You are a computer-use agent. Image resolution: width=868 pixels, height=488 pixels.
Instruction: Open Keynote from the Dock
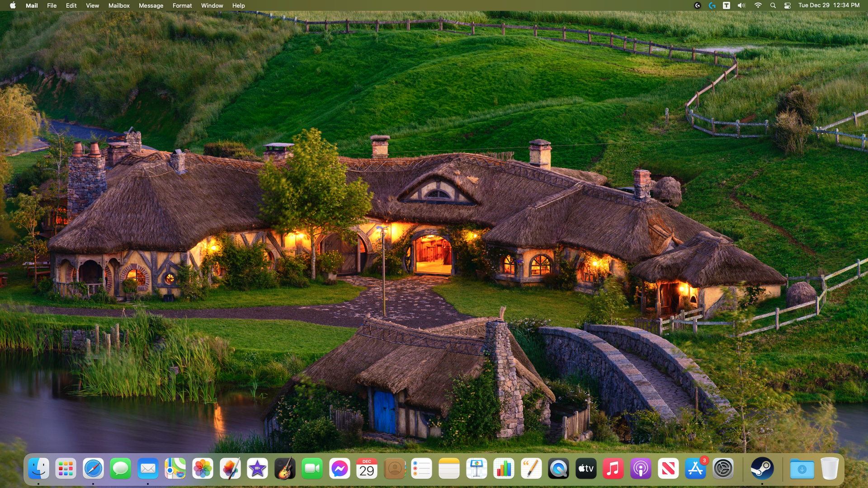pos(476,469)
